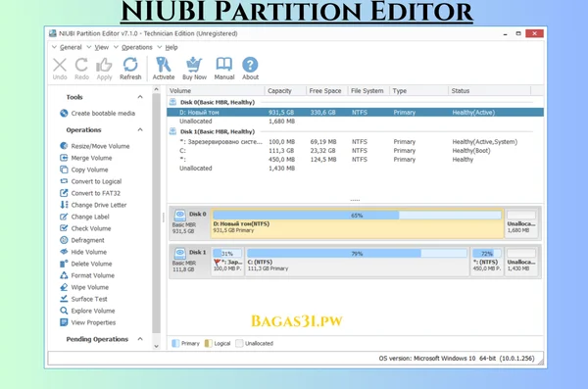This screenshot has width=588, height=389.
Task: Click the Convert to Logical icon
Action: pos(64,181)
